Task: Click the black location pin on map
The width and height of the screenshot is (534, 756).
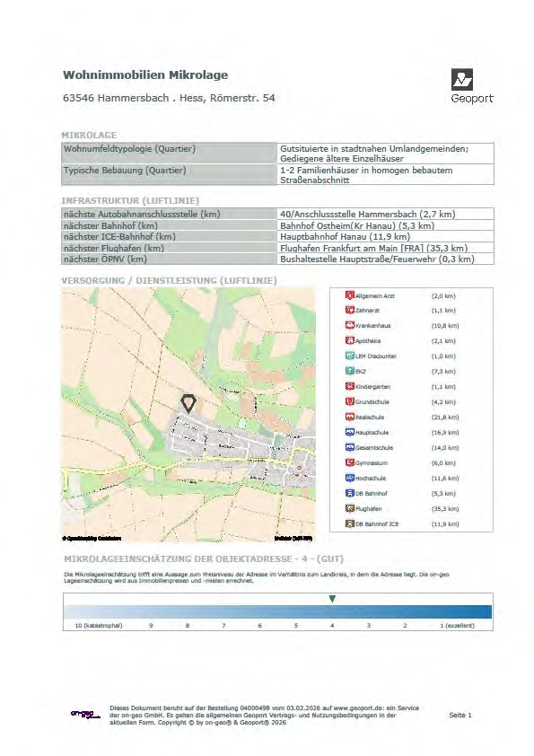Action: [188, 403]
